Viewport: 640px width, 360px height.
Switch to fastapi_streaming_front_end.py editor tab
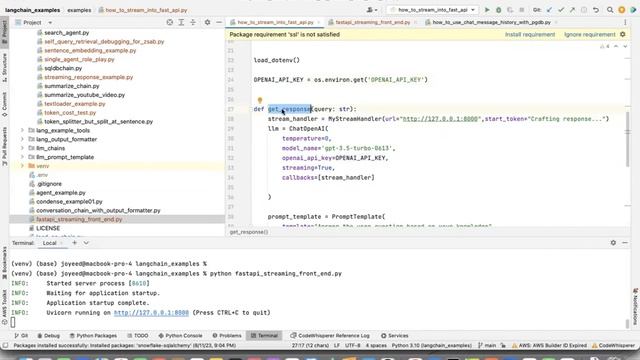(372, 22)
